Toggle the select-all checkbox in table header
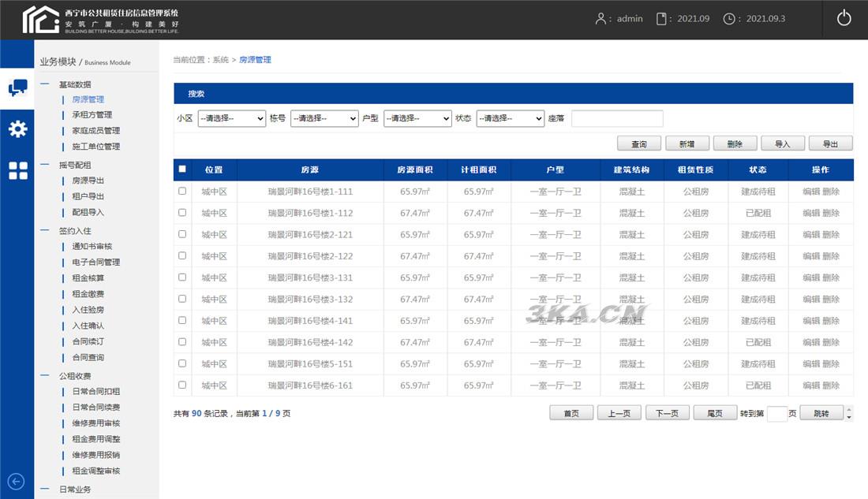 coord(182,169)
